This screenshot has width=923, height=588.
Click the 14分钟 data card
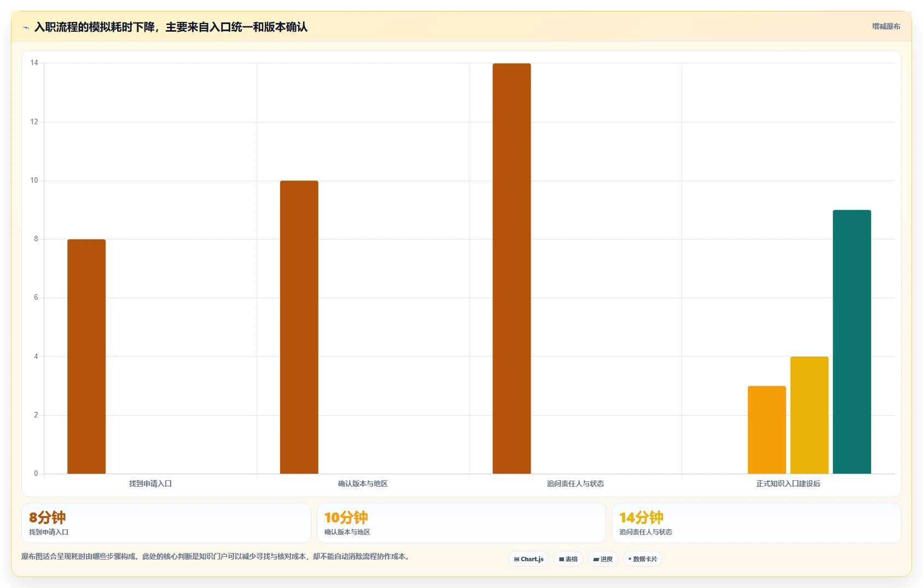[x=756, y=523]
